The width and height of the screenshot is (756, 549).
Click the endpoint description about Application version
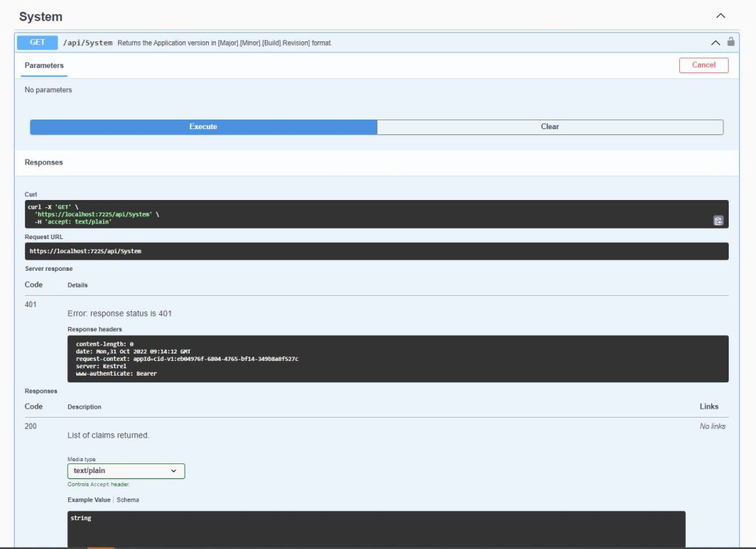pos(224,43)
